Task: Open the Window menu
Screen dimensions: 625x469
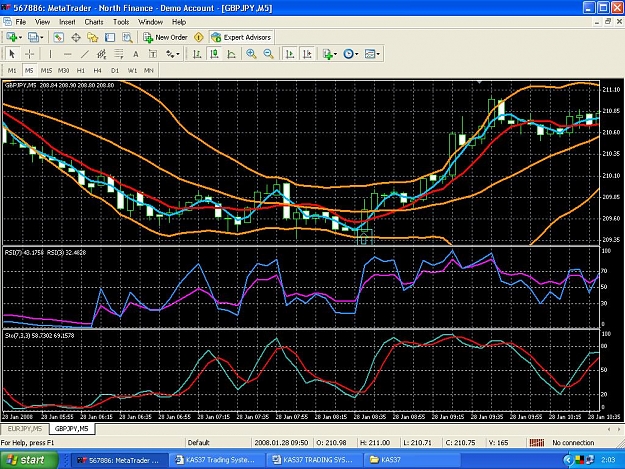Action: [x=150, y=22]
